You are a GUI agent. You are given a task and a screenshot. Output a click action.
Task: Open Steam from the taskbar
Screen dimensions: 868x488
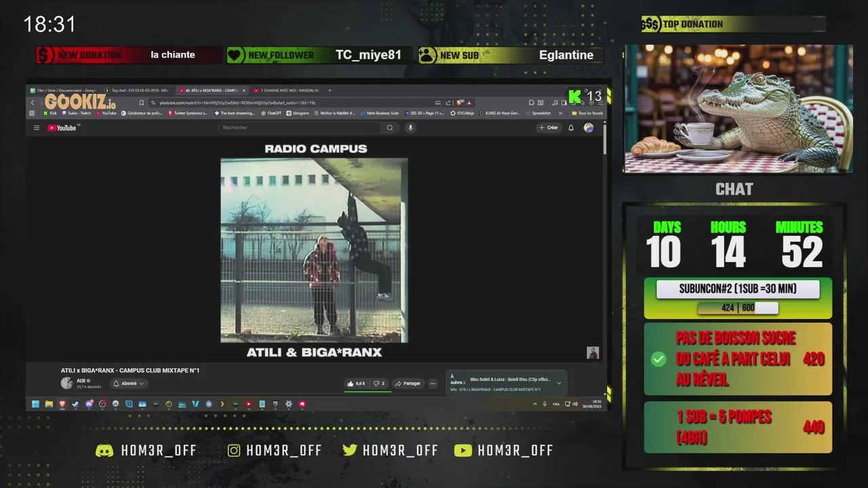click(x=75, y=404)
